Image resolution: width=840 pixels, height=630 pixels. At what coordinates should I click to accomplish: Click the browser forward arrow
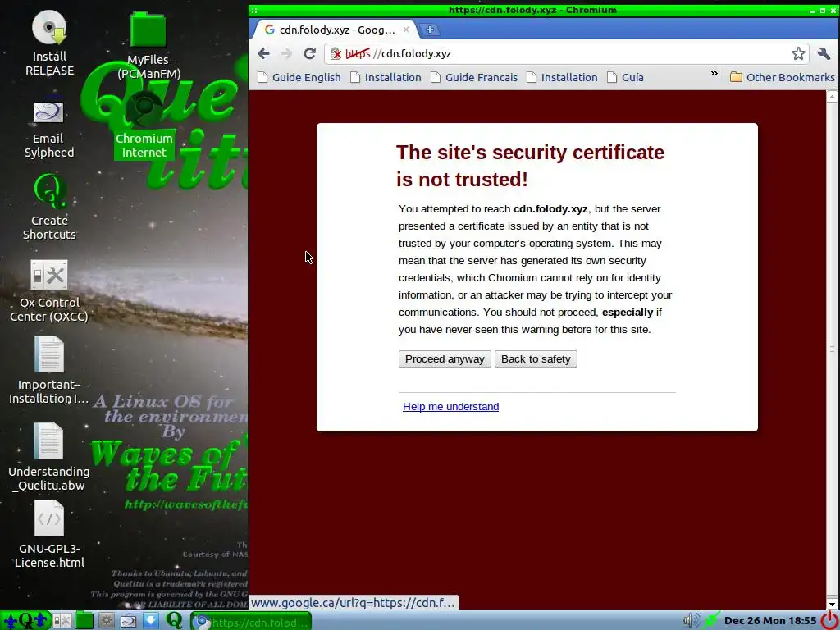(x=286, y=53)
